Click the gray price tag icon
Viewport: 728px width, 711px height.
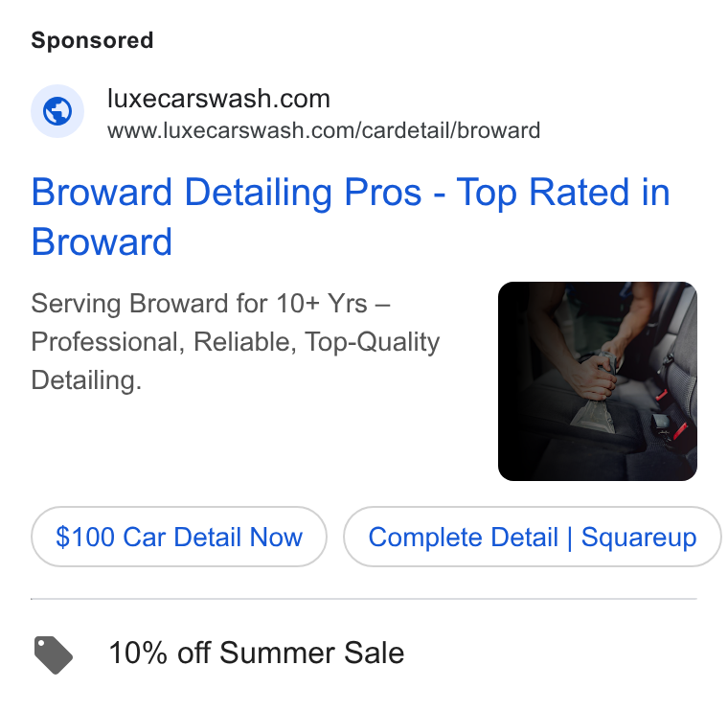pos(54,654)
